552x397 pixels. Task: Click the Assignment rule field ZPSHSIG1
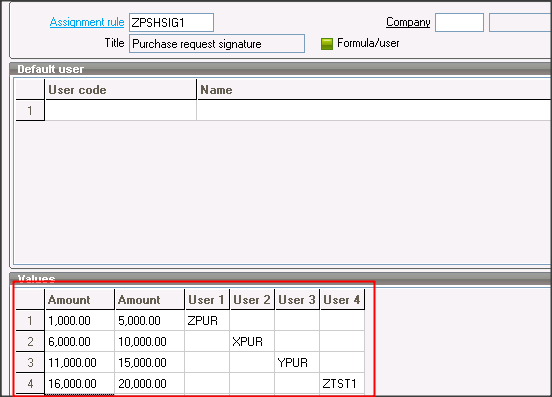(171, 23)
